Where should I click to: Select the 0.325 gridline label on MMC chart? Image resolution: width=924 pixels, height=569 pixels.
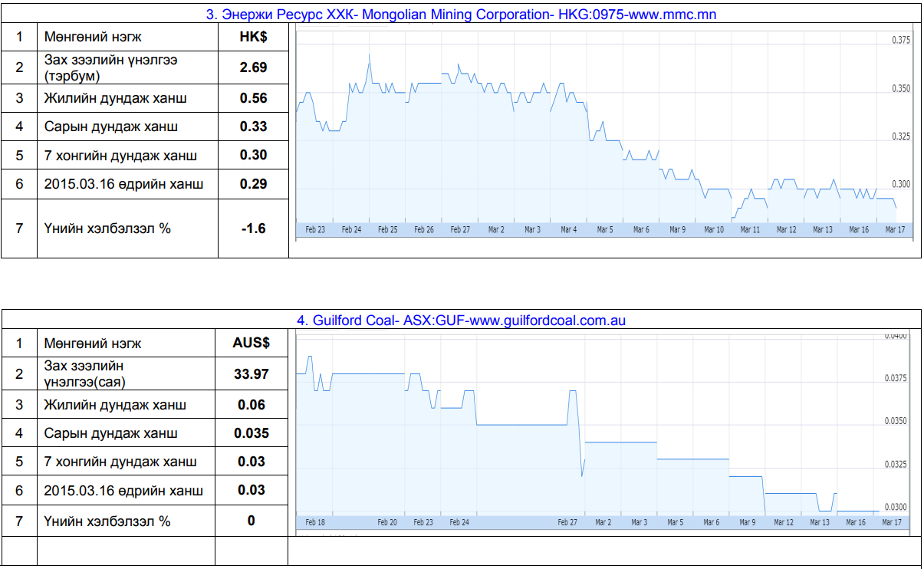click(901, 136)
